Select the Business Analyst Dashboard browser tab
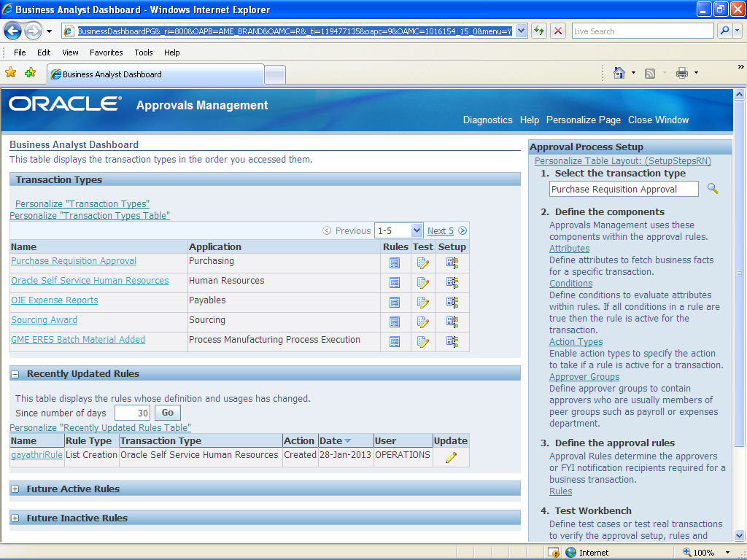This screenshot has width=747, height=560. click(x=155, y=74)
